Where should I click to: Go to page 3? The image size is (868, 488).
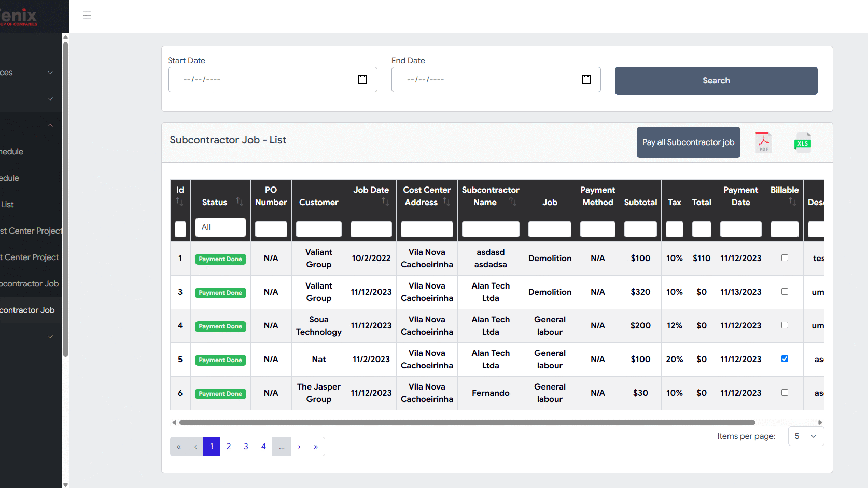pos(246,447)
